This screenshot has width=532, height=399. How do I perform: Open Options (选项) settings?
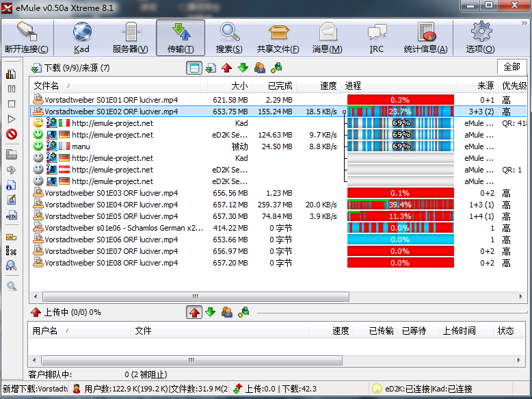(481, 38)
